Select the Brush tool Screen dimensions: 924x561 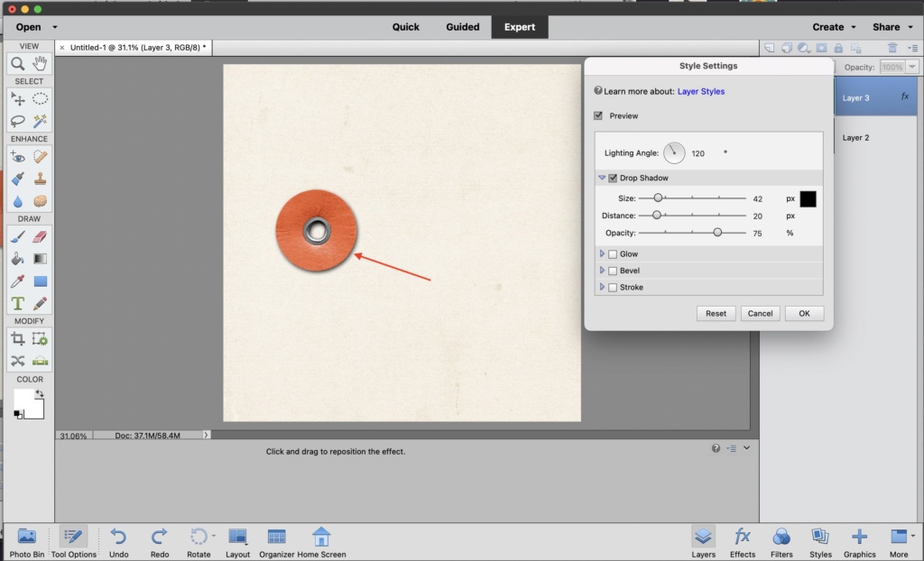click(x=18, y=236)
